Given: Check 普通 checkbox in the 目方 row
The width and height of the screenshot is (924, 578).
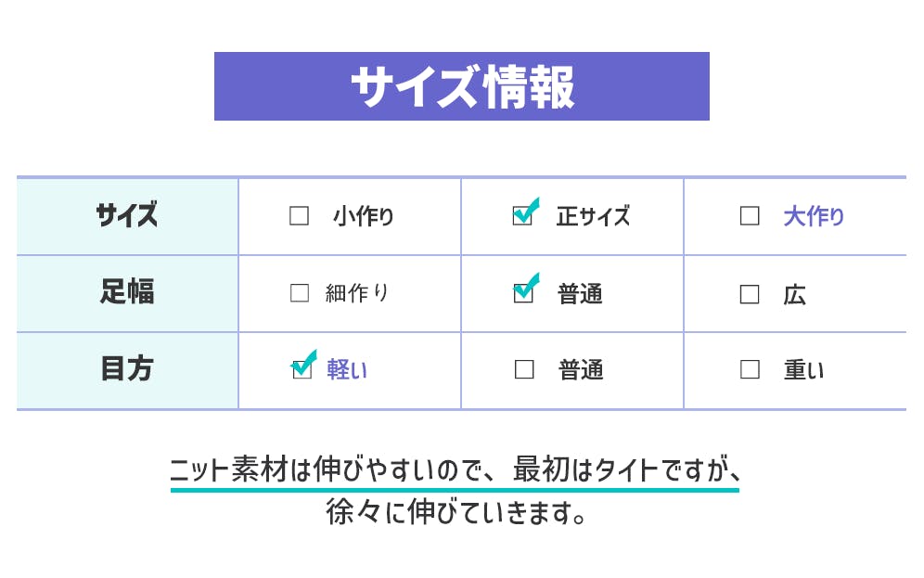Looking at the screenshot, I should [524, 369].
